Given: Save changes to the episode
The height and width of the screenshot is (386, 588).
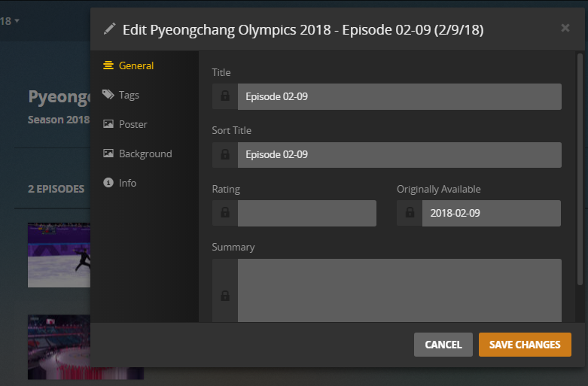Looking at the screenshot, I should point(525,345).
